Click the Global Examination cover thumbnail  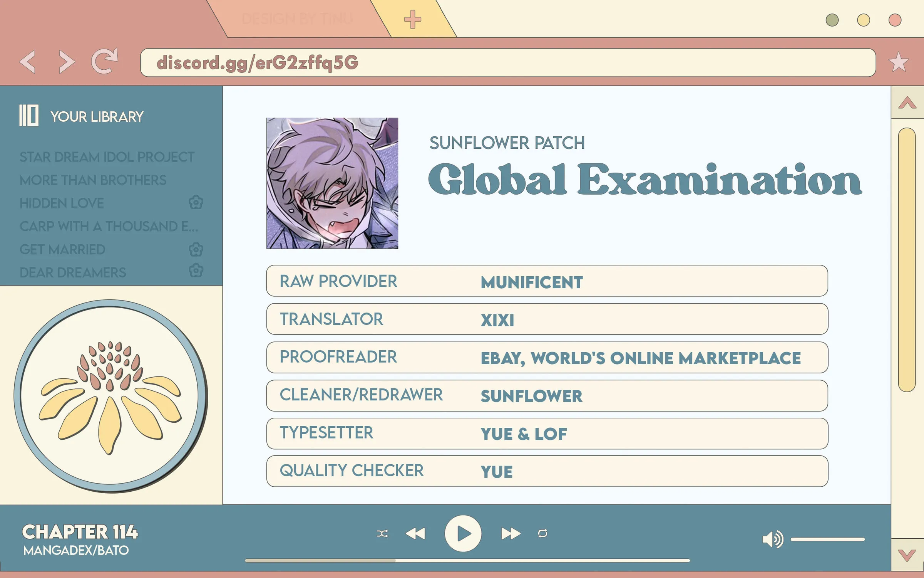(x=332, y=183)
